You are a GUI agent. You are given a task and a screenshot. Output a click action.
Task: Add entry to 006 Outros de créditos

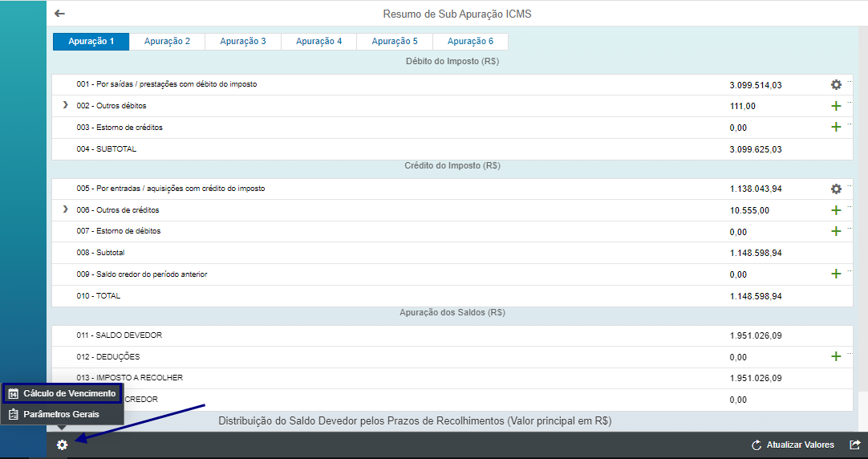coord(836,210)
